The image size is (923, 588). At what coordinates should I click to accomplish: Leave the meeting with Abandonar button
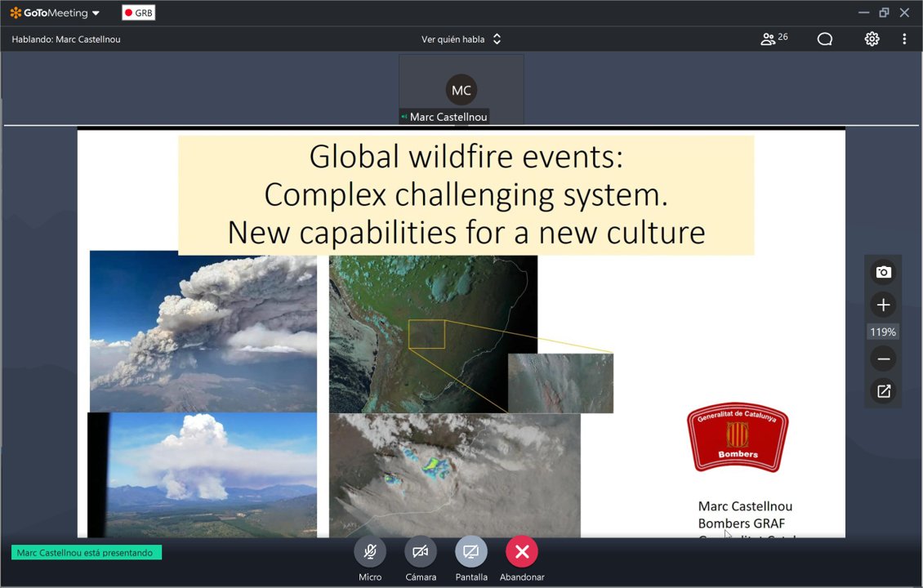pyautogui.click(x=522, y=552)
